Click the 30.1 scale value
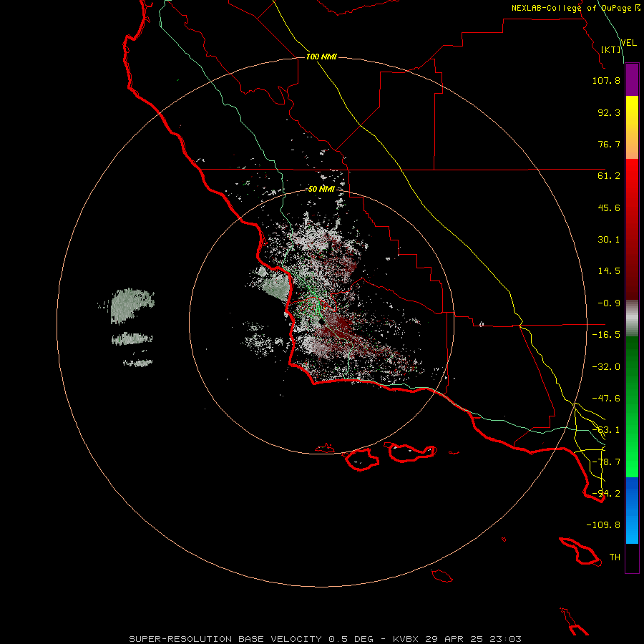The width and height of the screenshot is (644, 644). [609, 240]
